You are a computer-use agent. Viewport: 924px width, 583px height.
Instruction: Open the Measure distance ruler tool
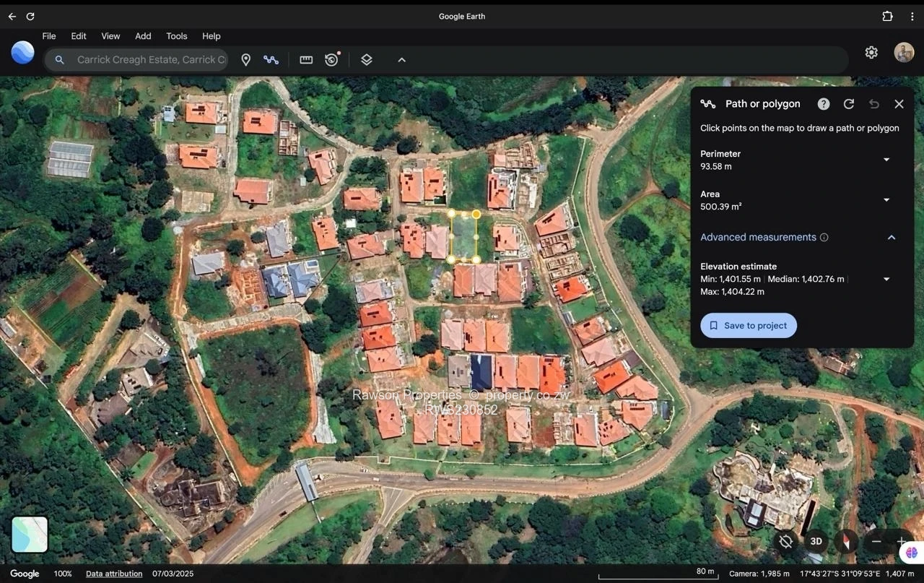tap(306, 60)
